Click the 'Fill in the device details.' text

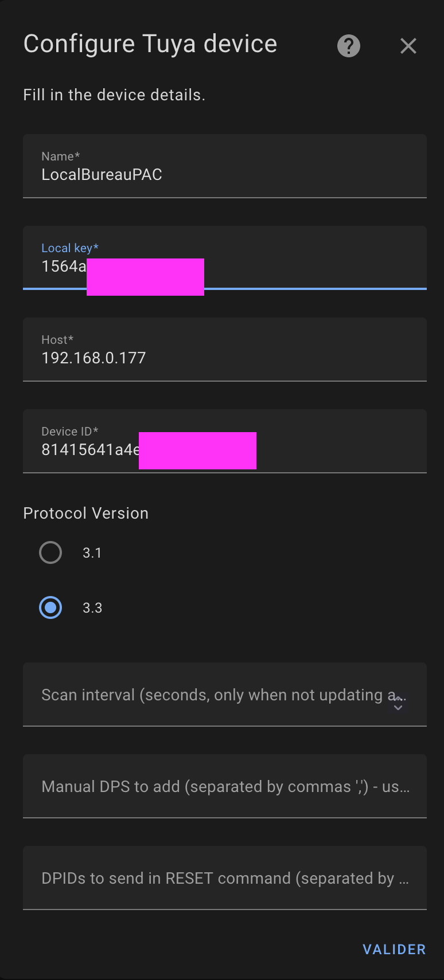tap(114, 95)
